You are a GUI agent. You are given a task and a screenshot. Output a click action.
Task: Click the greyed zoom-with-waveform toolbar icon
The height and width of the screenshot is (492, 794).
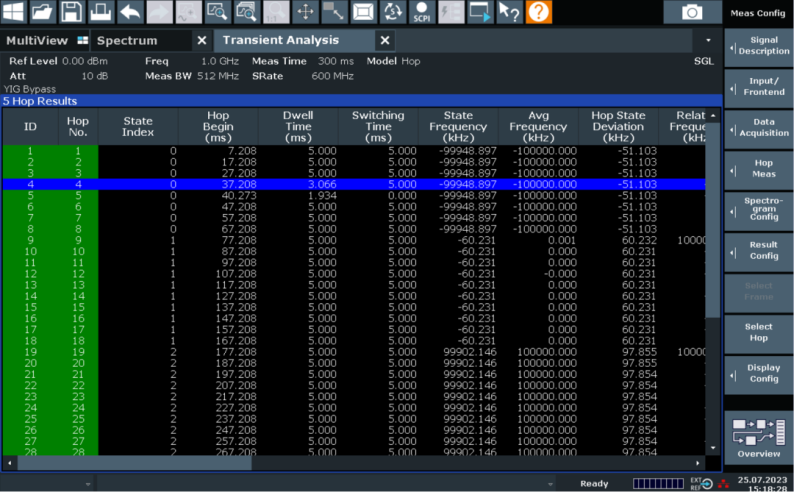pos(188,12)
